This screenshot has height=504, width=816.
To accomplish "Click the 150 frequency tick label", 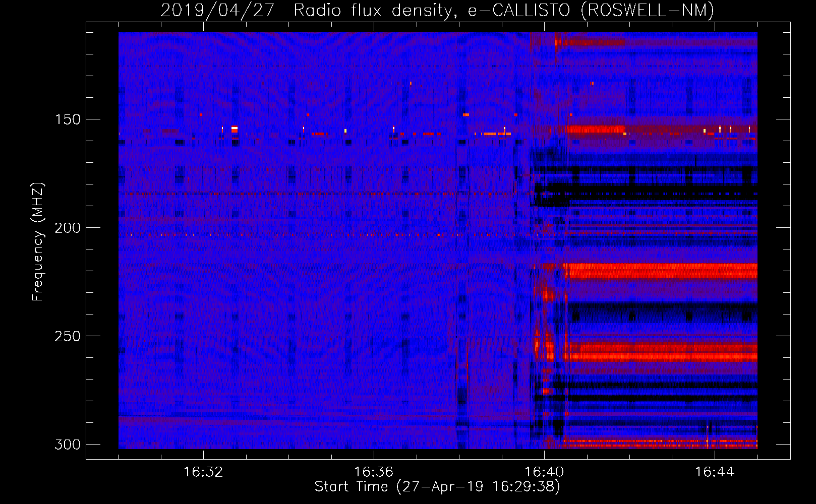I will (68, 119).
